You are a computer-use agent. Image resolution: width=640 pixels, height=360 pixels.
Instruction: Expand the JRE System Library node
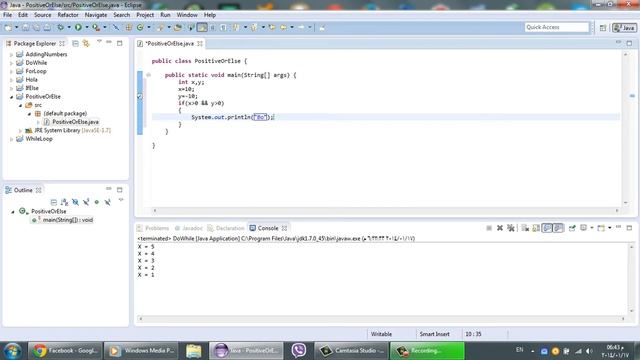coord(20,131)
